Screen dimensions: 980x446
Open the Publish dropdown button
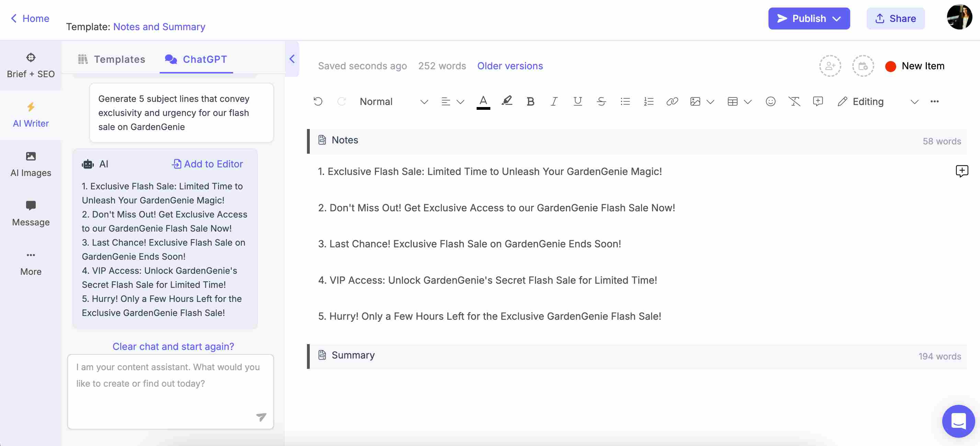coord(809,18)
